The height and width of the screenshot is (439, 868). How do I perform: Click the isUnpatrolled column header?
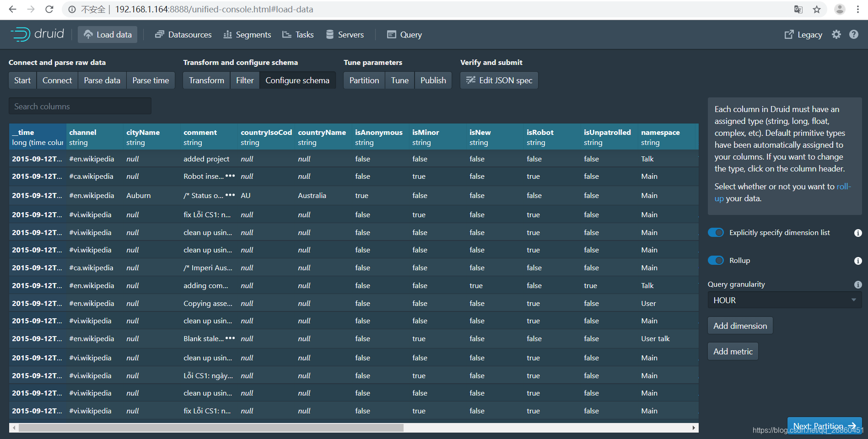tap(609, 137)
